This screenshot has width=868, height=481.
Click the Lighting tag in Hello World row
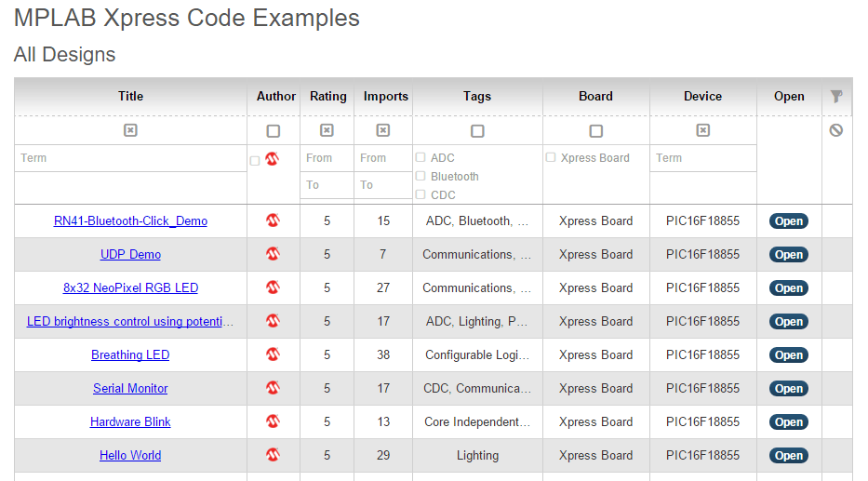(x=477, y=455)
